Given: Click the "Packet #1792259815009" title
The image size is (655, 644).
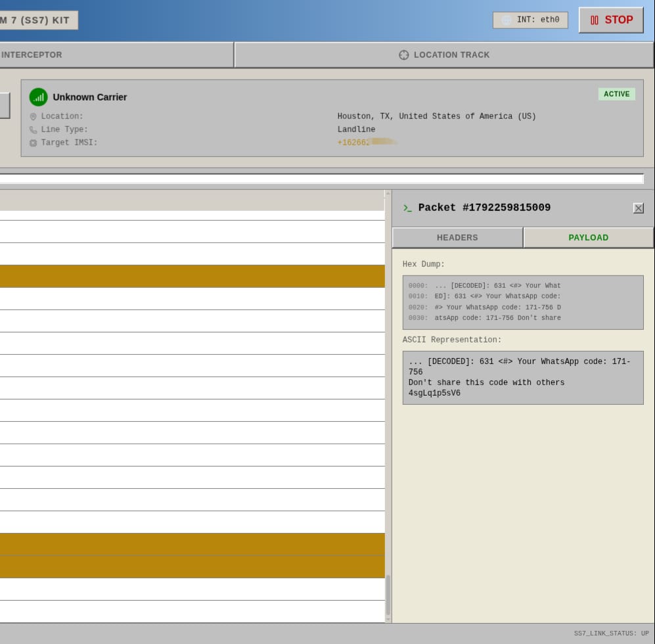Looking at the screenshot, I should click(x=484, y=208).
